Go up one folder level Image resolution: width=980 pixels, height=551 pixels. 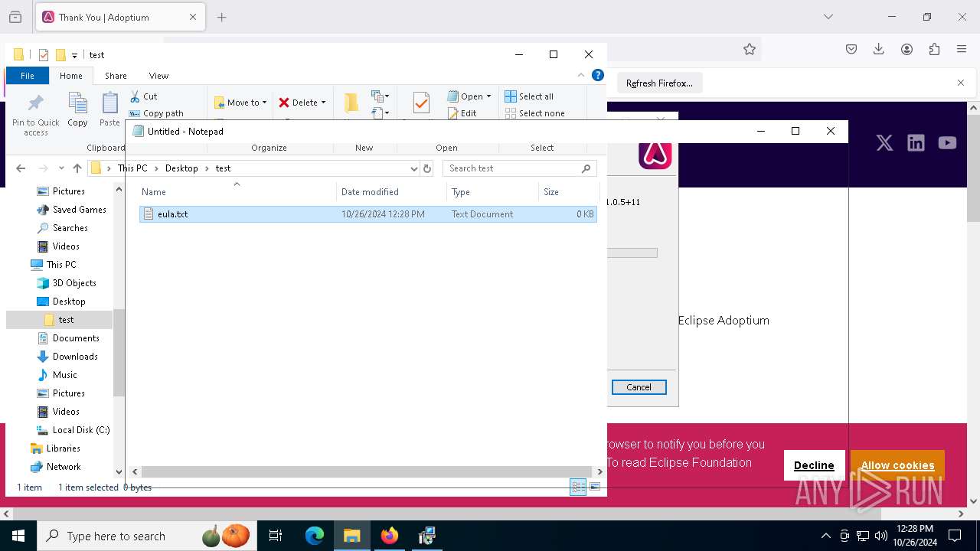tap(77, 168)
